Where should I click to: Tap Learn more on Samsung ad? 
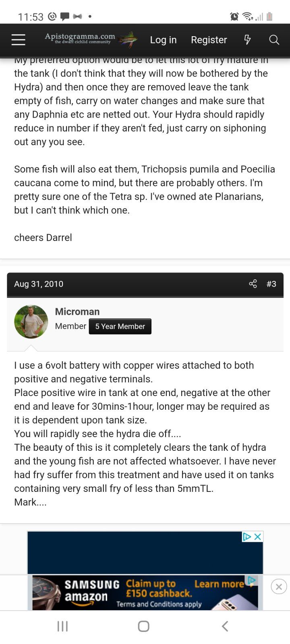tap(219, 584)
